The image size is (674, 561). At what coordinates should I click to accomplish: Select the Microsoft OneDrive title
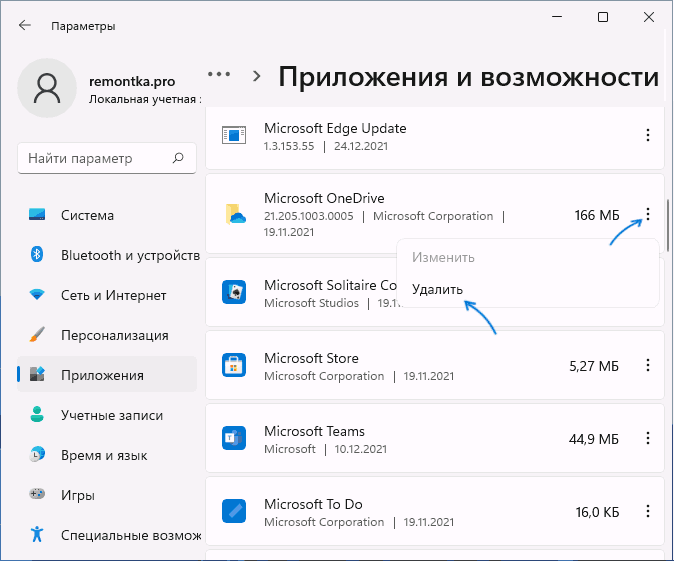[x=324, y=198]
